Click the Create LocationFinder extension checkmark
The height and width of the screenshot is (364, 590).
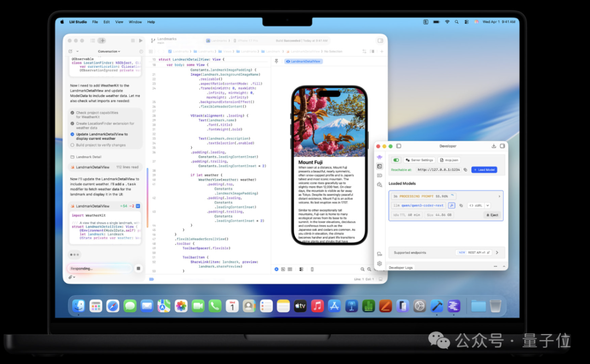(72, 123)
